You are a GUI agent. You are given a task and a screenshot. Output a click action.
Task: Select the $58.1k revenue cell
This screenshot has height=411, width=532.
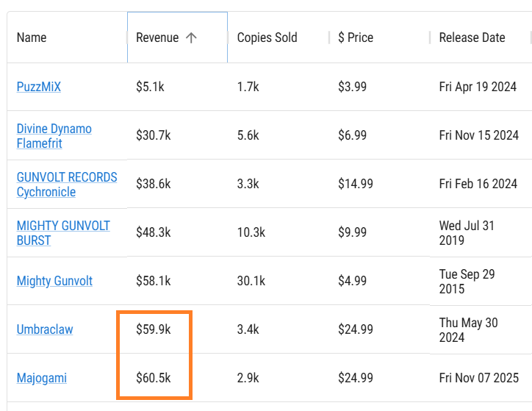coord(177,281)
